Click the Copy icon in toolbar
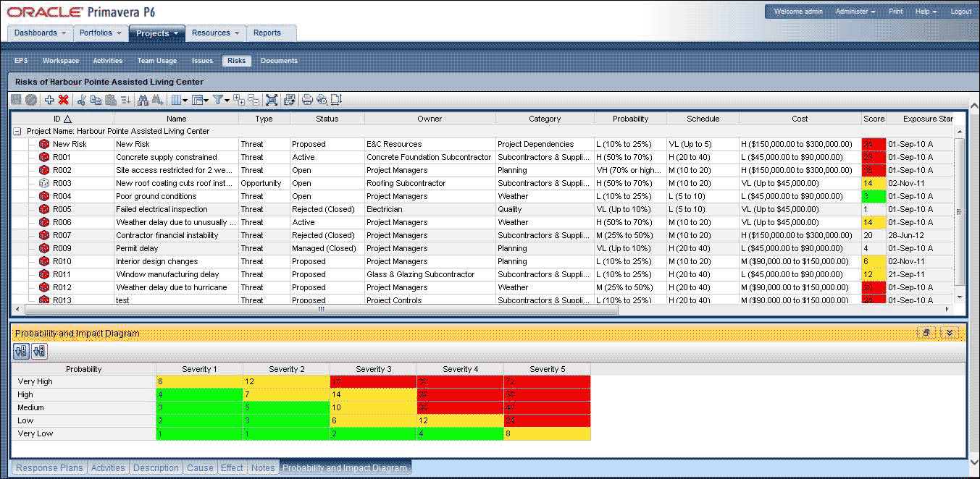This screenshot has height=479, width=980. pyautogui.click(x=96, y=100)
